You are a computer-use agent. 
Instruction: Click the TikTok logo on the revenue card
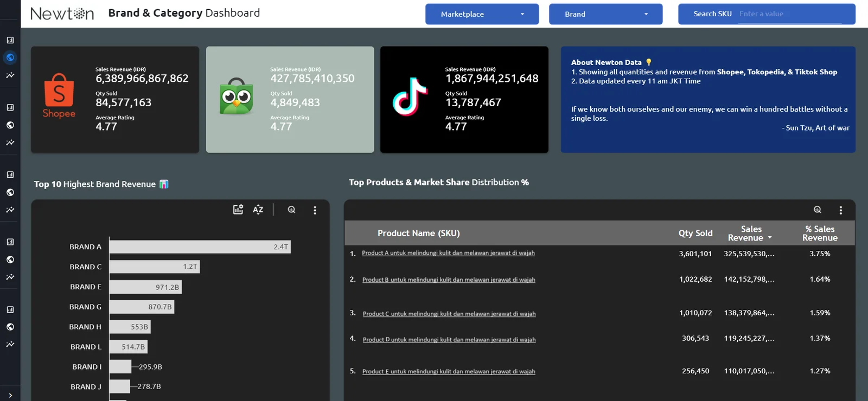click(410, 98)
